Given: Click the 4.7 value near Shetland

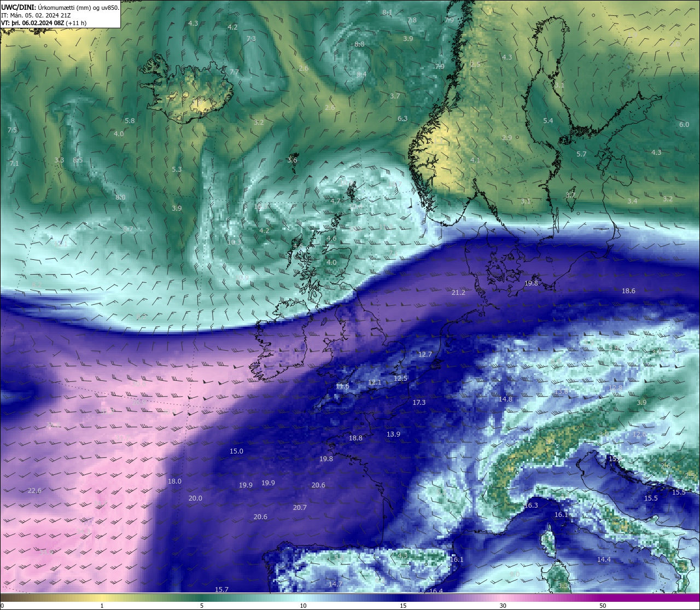Looking at the screenshot, I should (335, 201).
